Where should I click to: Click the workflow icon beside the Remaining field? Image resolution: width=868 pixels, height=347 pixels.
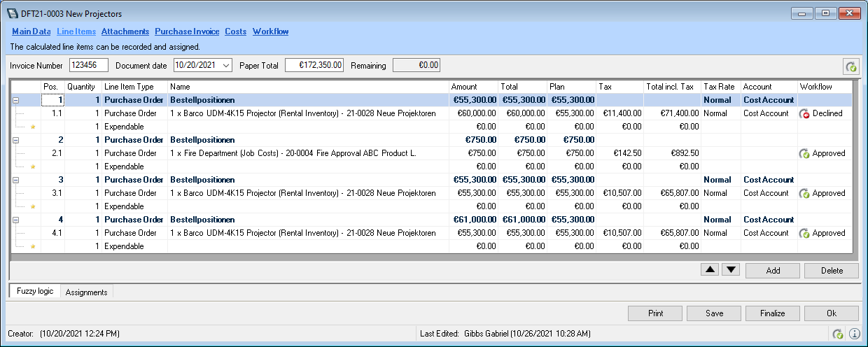point(850,66)
